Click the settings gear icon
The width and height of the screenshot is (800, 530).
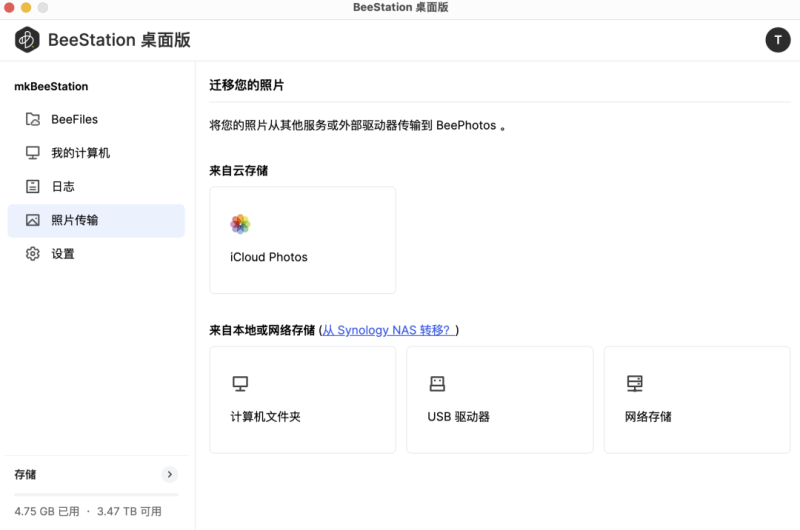(x=33, y=254)
